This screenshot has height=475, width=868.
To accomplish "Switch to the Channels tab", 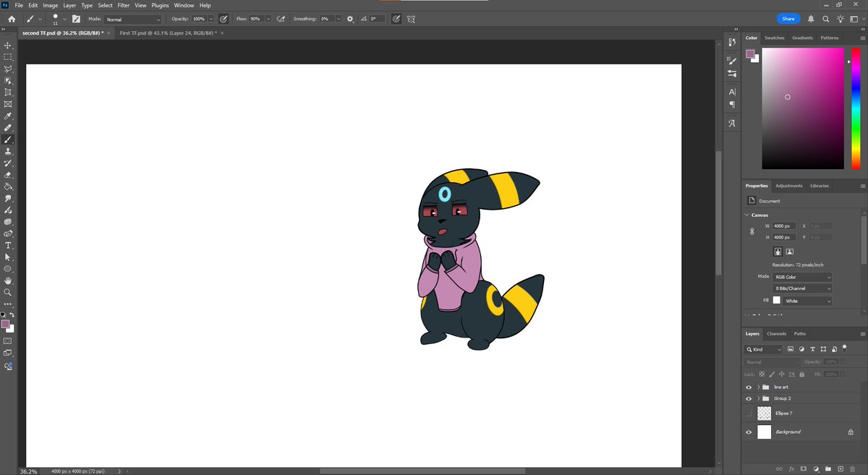I will pos(777,333).
